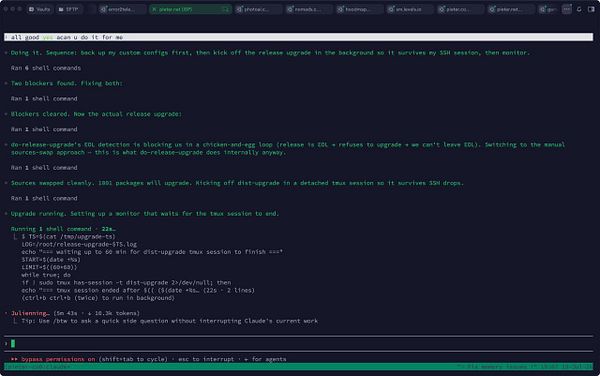This screenshot has width=600, height=376.
Task: Switch to the pieter.net… tab near right
Action: click(510, 9)
